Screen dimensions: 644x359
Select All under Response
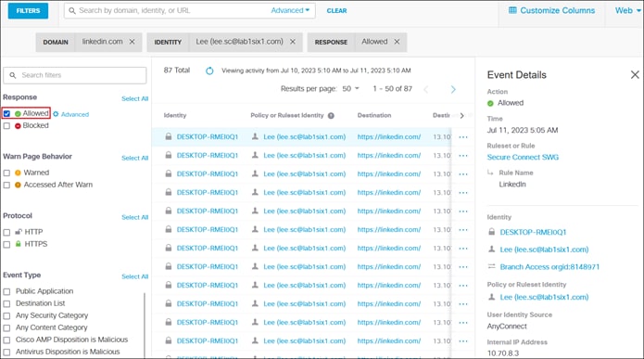134,98
